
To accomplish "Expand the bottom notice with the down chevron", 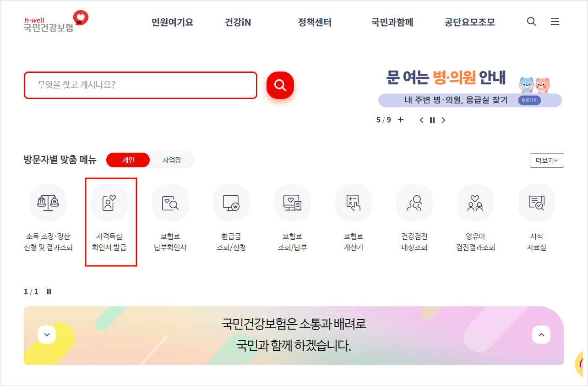I will (x=46, y=335).
